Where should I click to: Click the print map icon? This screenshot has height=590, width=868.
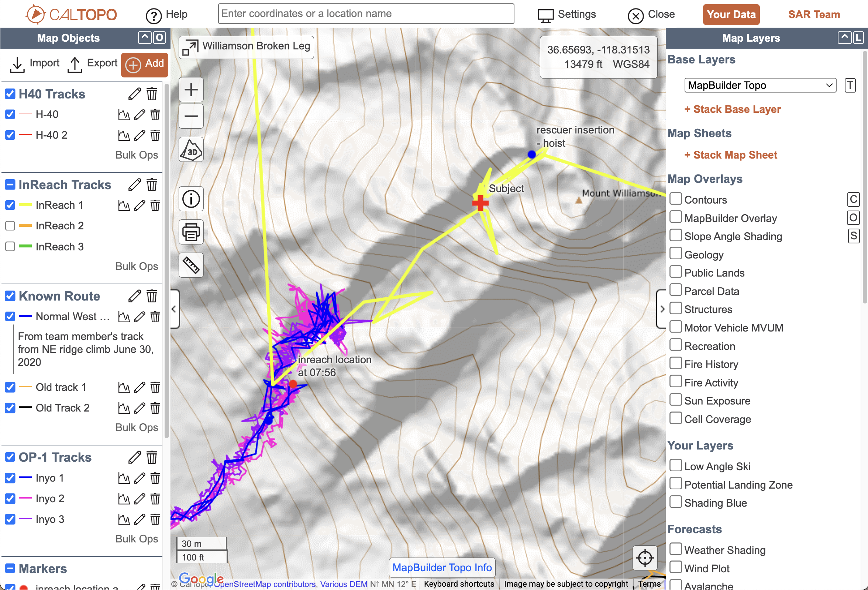(191, 232)
